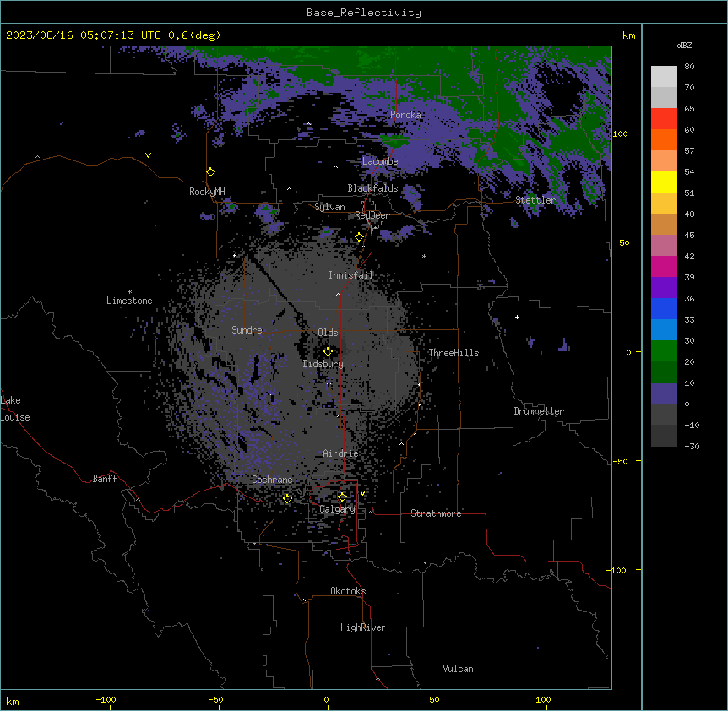Click the Banff label

(x=105, y=479)
